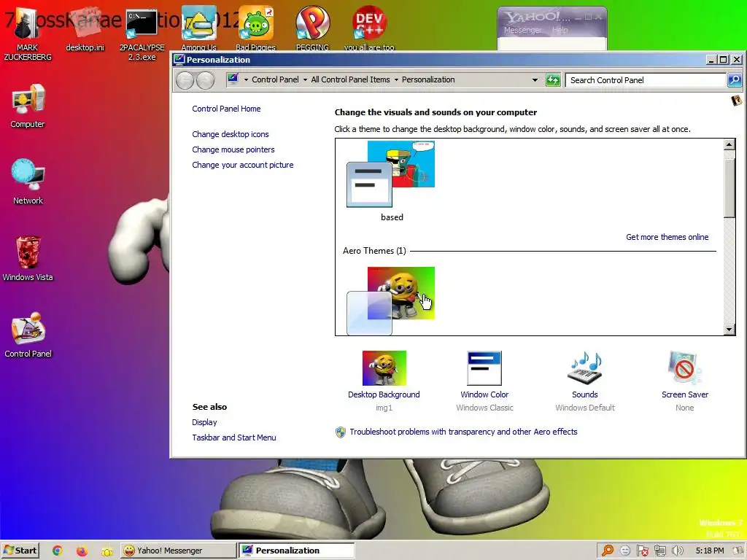Image resolution: width=747 pixels, height=560 pixels.
Task: Launch Firefox from quick launch
Action: [x=82, y=551]
